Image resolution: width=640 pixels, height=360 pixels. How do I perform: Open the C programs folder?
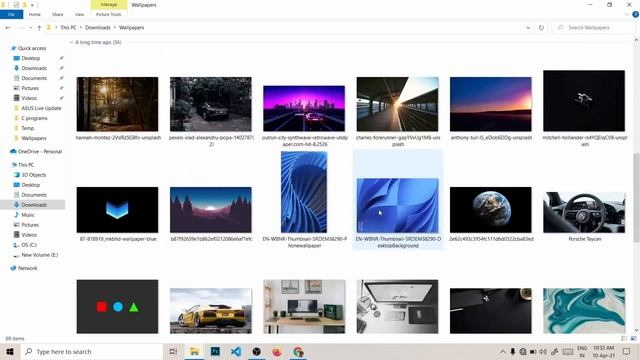(x=34, y=118)
